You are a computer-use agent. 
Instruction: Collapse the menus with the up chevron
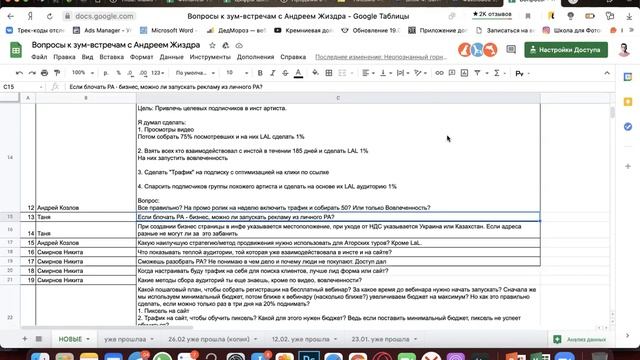click(x=607, y=73)
